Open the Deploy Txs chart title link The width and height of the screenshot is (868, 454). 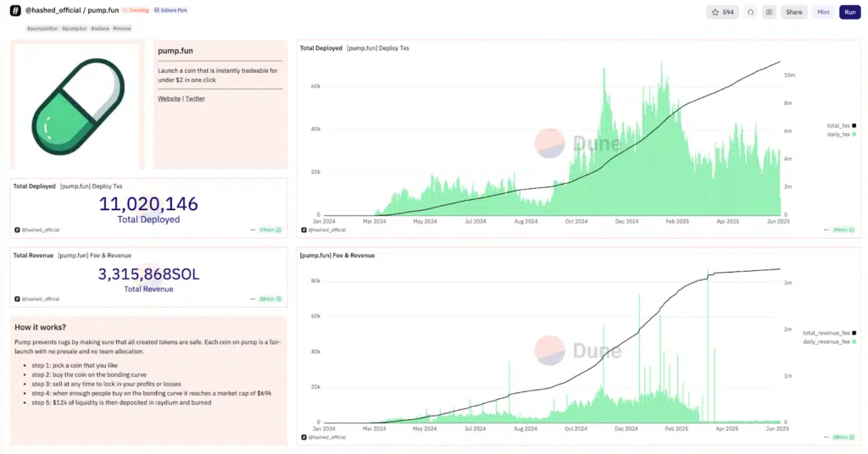tap(378, 48)
